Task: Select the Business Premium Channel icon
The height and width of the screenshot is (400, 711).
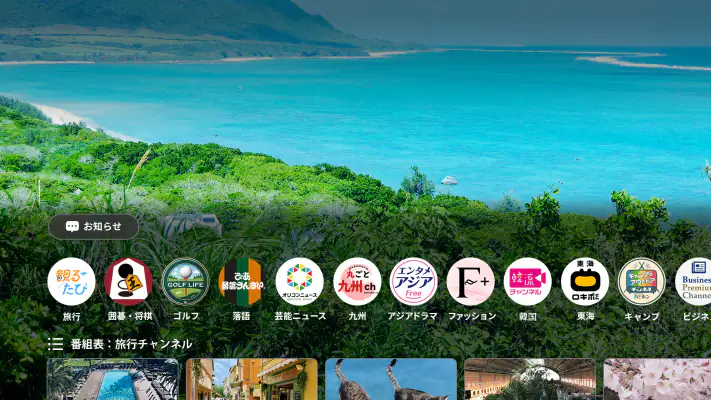Action: coord(693,282)
